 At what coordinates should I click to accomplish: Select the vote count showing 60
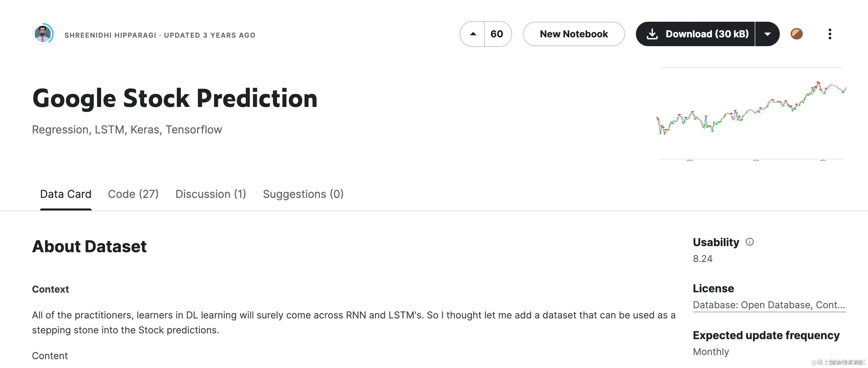pos(497,34)
